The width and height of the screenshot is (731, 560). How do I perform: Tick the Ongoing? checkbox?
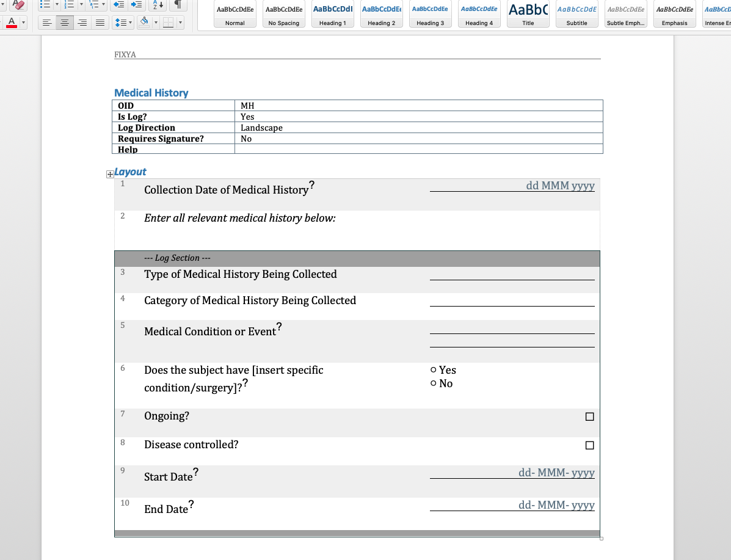pyautogui.click(x=590, y=416)
